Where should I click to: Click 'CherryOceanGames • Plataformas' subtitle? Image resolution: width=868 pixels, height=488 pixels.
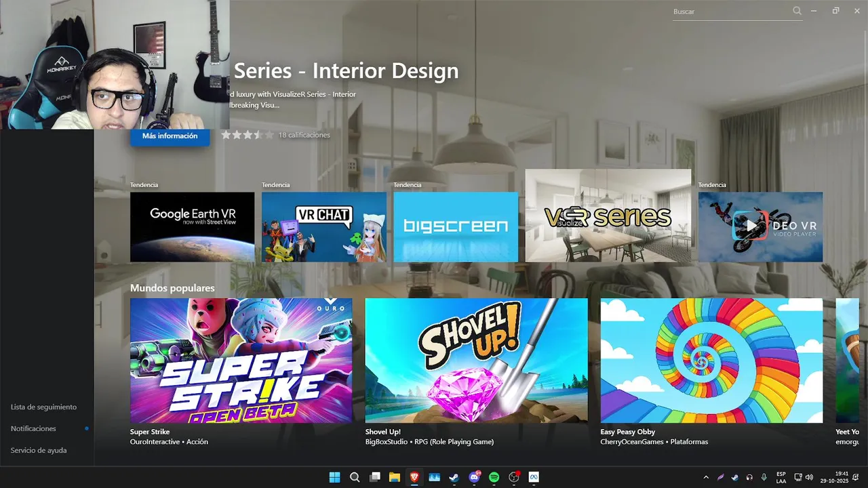(654, 442)
